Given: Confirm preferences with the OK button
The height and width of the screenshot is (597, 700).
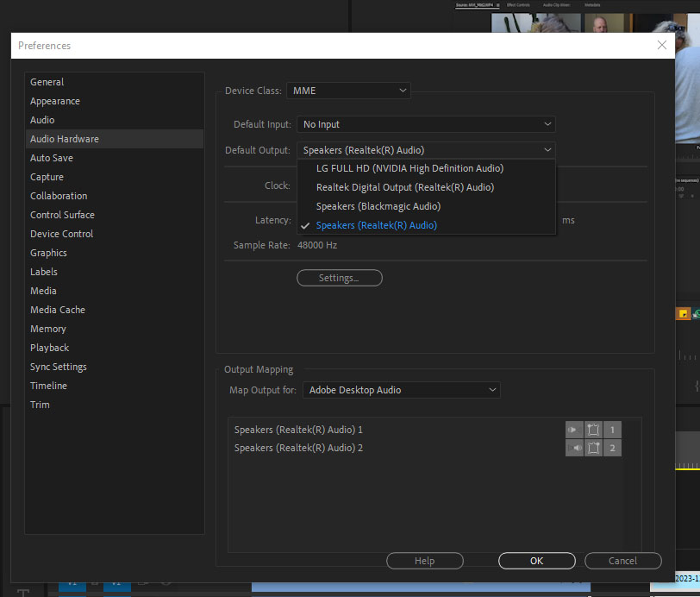Looking at the screenshot, I should pyautogui.click(x=536, y=561).
